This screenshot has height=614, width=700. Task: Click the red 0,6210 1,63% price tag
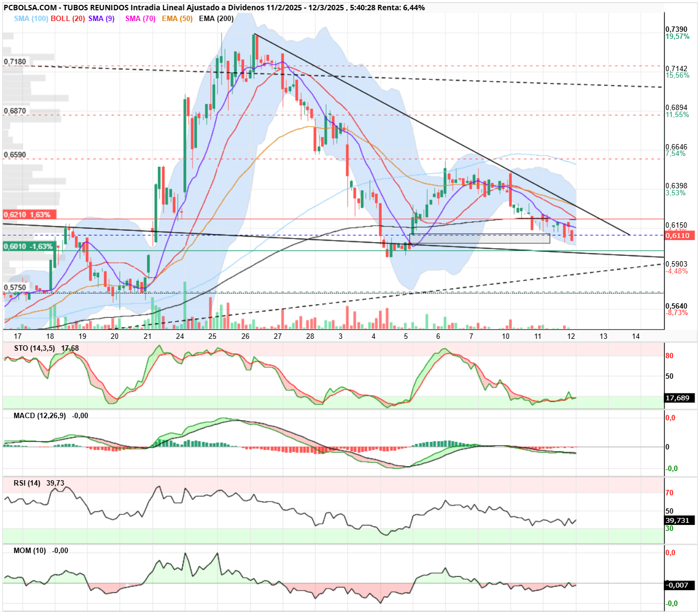tap(29, 215)
